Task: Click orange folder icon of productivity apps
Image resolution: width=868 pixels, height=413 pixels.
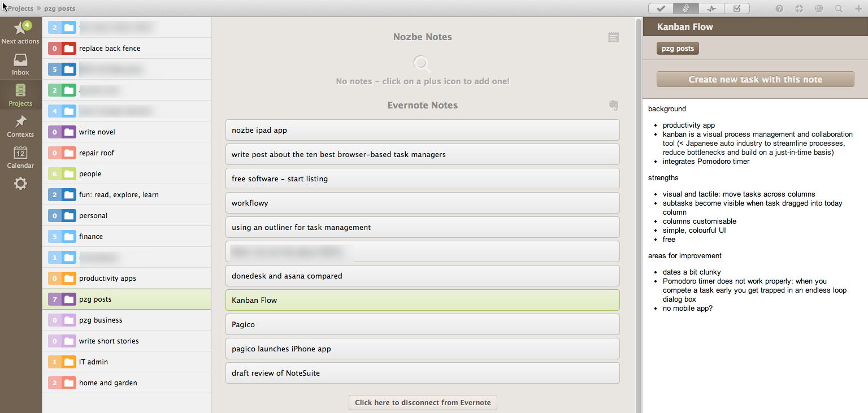Action: [x=69, y=279]
